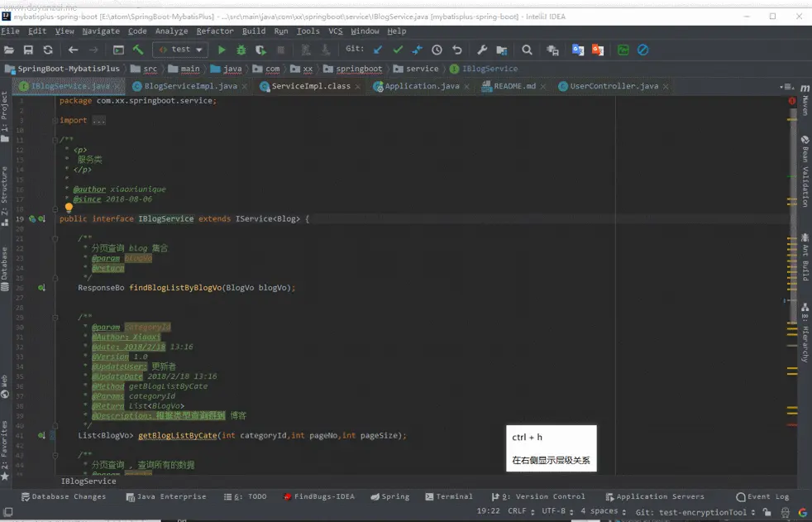812x522 pixels.
Task: Open the Refactor menu
Action: [x=215, y=31]
